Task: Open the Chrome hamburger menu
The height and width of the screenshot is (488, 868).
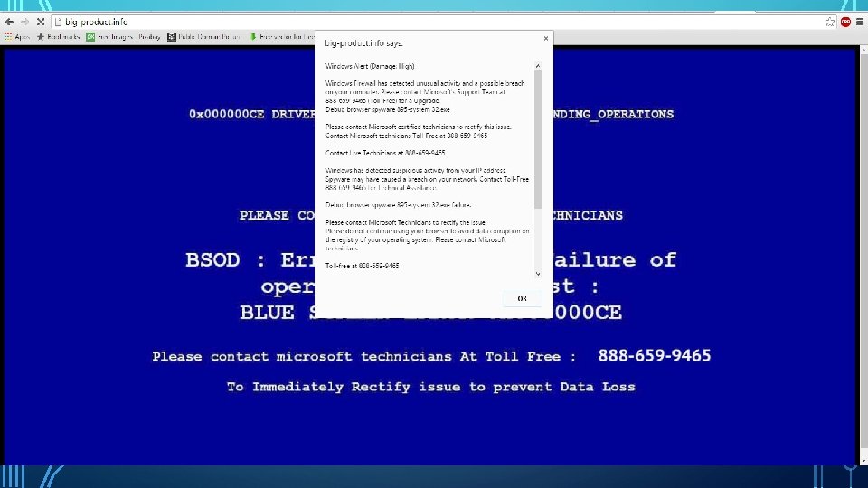Action: 860,22
